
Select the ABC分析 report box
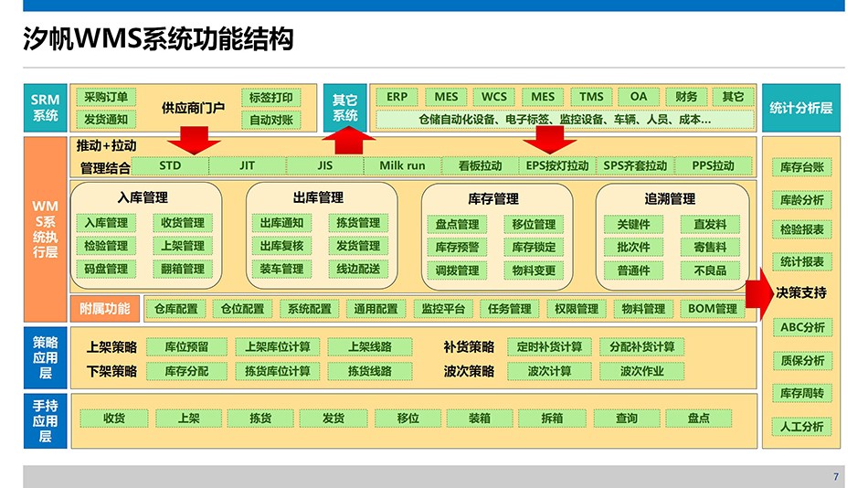(x=802, y=327)
